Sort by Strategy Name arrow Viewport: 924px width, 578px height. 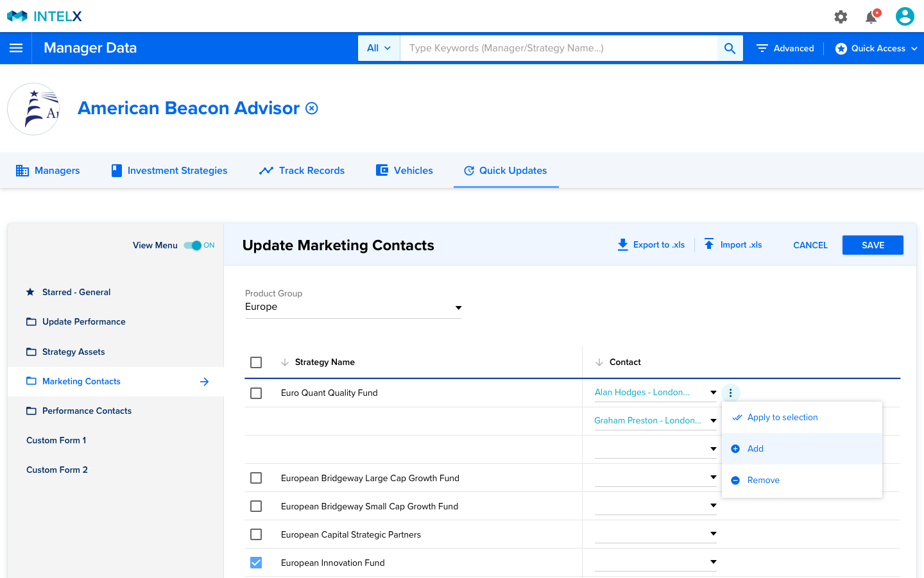285,362
